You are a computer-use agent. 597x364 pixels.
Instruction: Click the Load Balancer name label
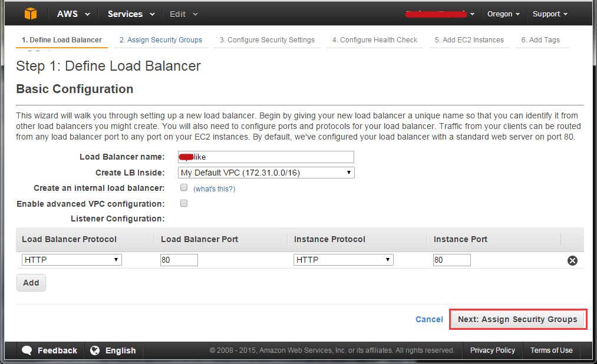pos(122,157)
